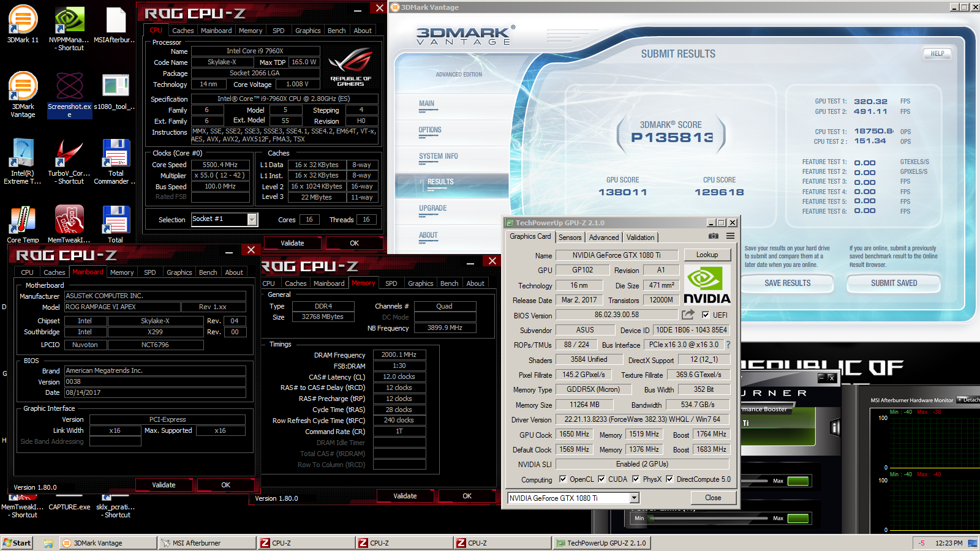Click the MSI Afterburner info 'i' icon

pos(834,428)
